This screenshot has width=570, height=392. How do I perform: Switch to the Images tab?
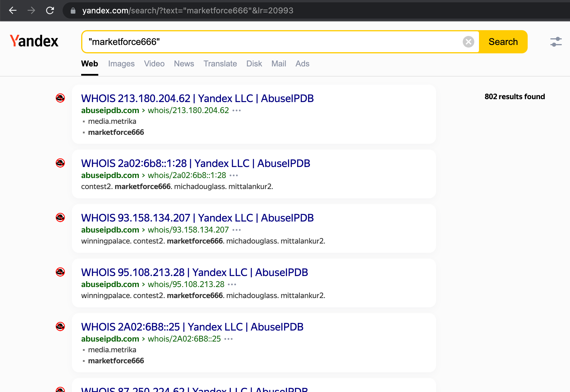pos(121,63)
